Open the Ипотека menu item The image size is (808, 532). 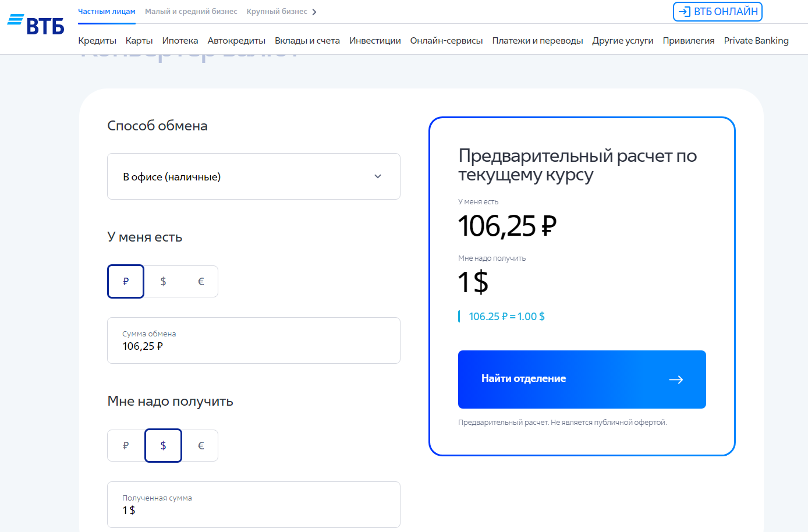(x=180, y=41)
